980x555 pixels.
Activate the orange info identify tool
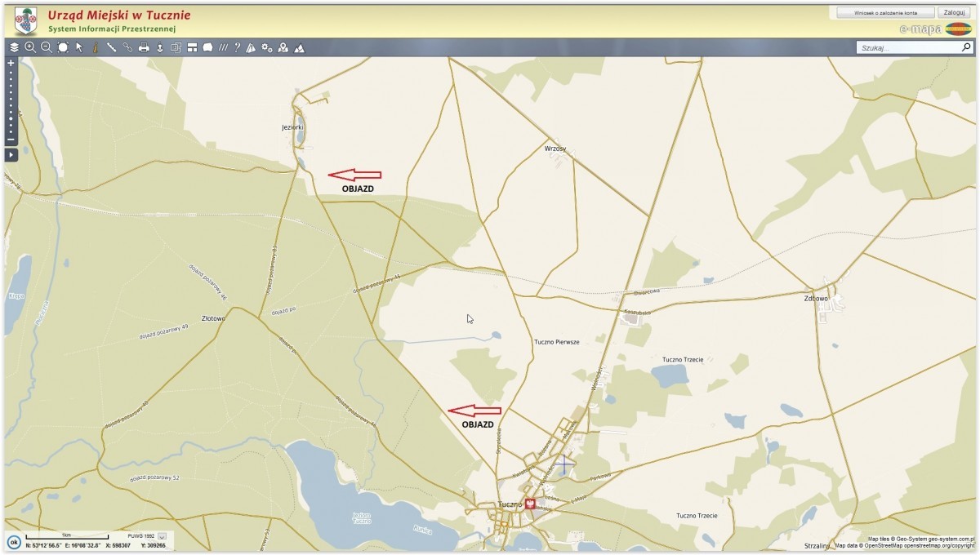point(95,48)
